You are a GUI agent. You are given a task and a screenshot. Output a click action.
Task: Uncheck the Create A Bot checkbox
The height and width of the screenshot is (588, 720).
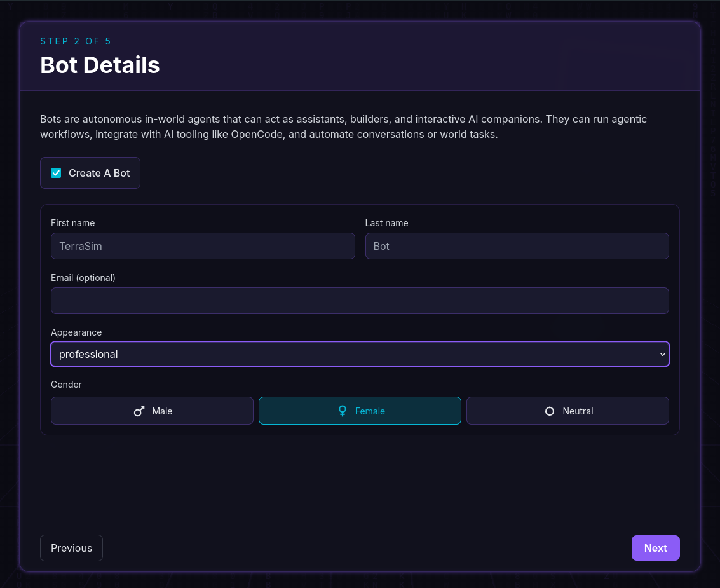pyautogui.click(x=56, y=173)
